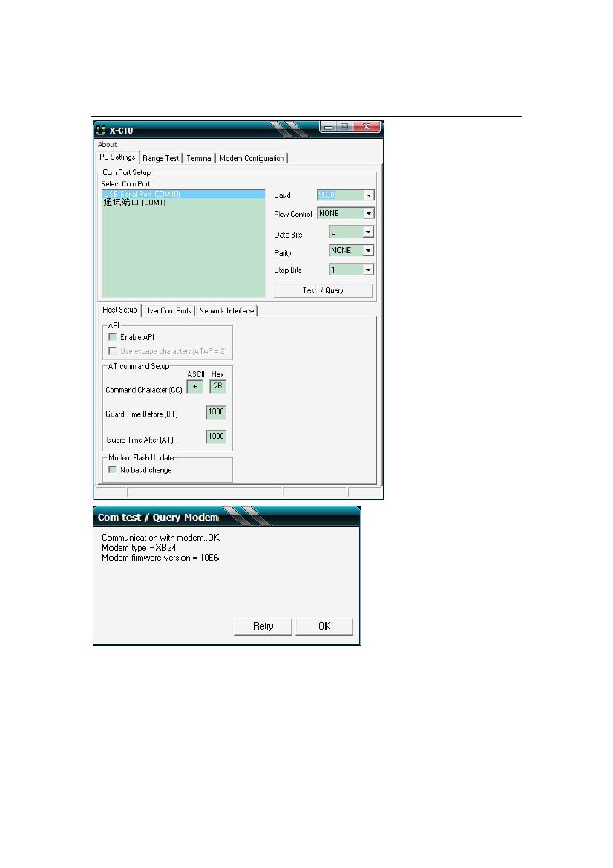Click Communication with modem..OK text
The width and height of the screenshot is (613, 868).
(x=161, y=538)
